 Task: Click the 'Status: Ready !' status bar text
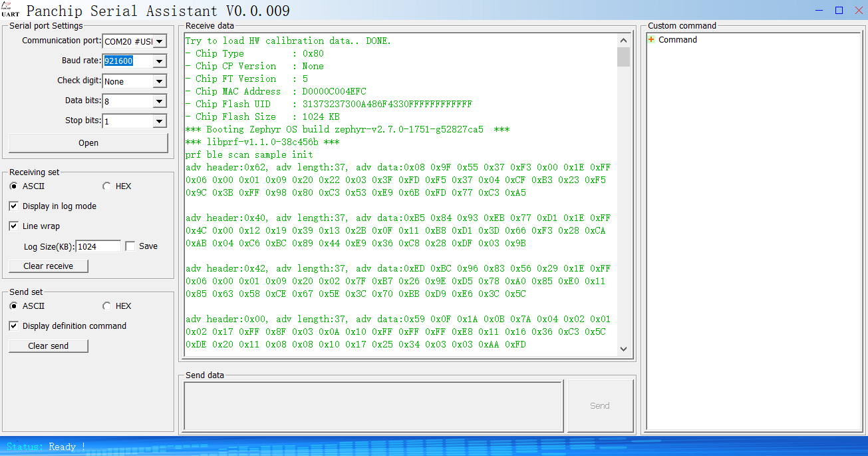(46, 447)
